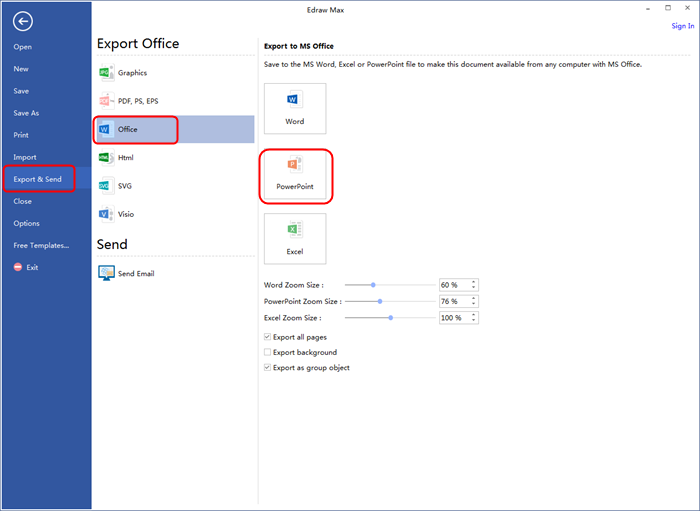The width and height of the screenshot is (700, 511).
Task: Click the Word Zoom Size slider handle
Action: tap(373, 285)
